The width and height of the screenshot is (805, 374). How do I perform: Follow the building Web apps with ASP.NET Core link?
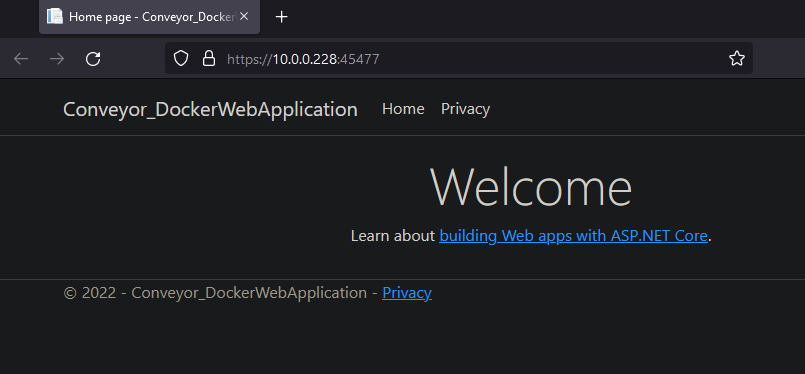[573, 236]
